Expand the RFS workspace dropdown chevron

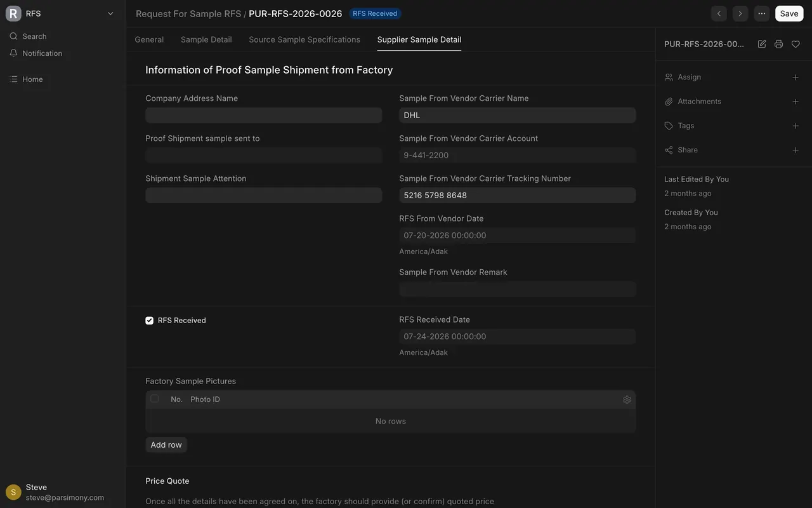click(x=110, y=13)
